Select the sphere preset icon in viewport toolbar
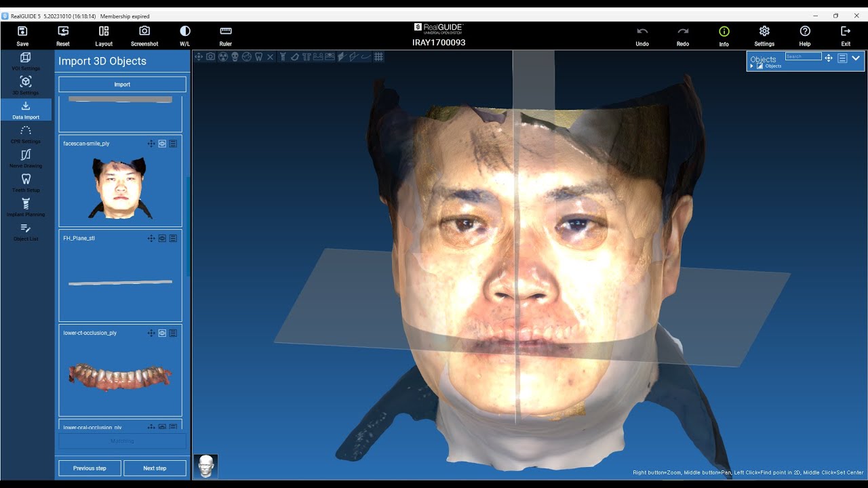Screen dimensions: 868x488 point(247,57)
